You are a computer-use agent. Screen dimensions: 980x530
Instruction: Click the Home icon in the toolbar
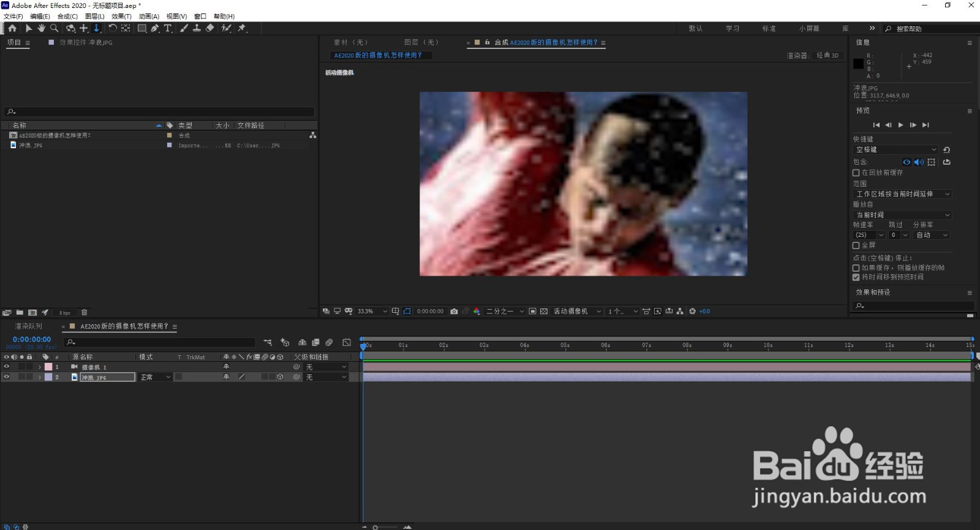(x=12, y=28)
